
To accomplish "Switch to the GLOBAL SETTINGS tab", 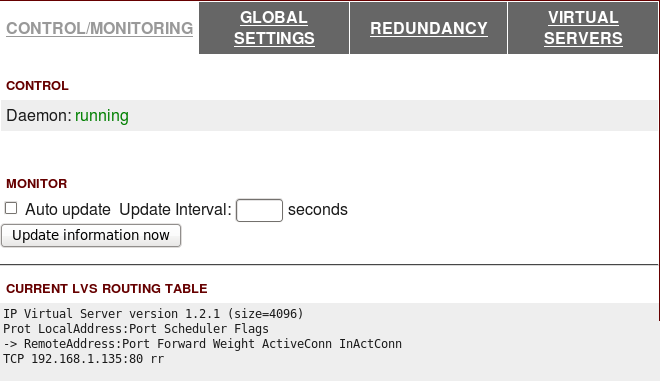I will point(274,28).
